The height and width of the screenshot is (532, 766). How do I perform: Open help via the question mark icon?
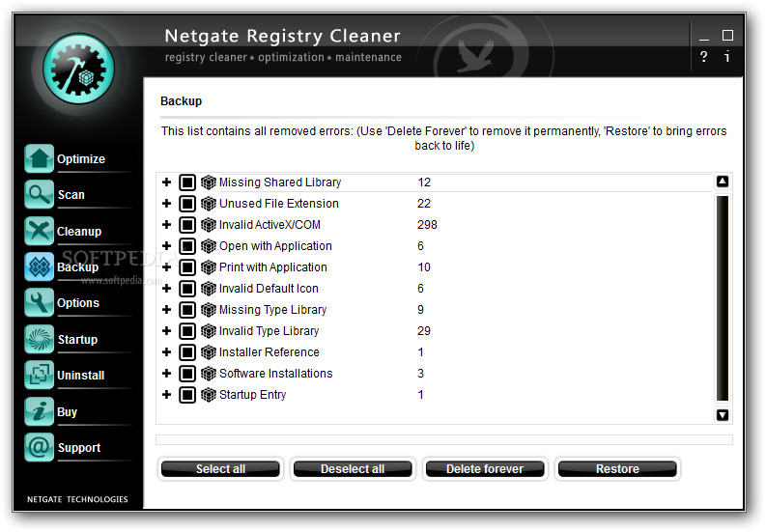pyautogui.click(x=703, y=57)
